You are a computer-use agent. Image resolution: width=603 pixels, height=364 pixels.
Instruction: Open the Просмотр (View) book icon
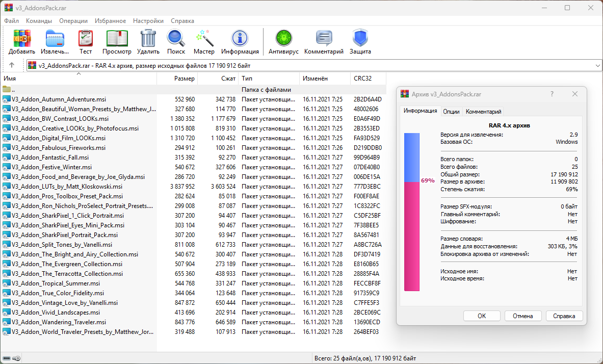(x=117, y=39)
